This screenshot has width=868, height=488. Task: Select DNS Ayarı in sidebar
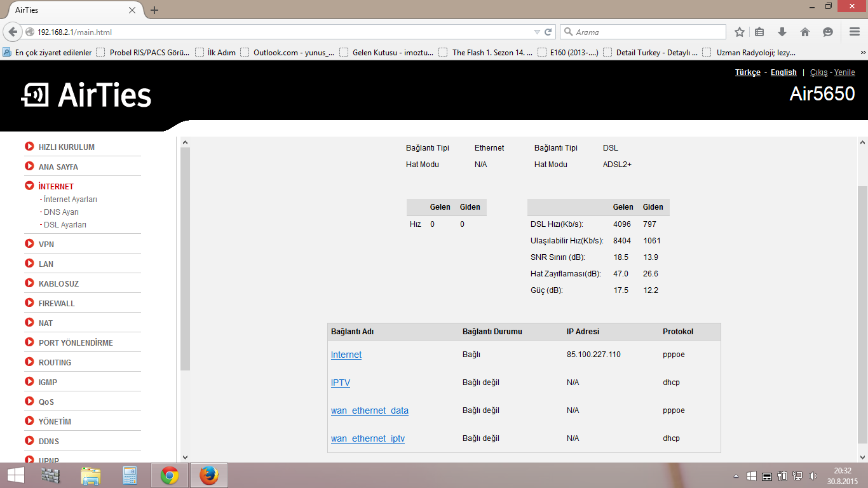pyautogui.click(x=61, y=212)
